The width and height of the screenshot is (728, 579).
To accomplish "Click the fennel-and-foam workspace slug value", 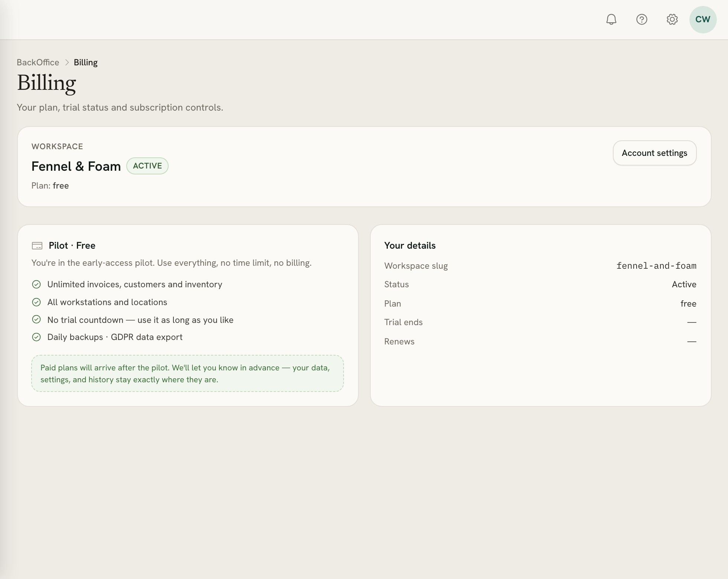I will point(656,266).
